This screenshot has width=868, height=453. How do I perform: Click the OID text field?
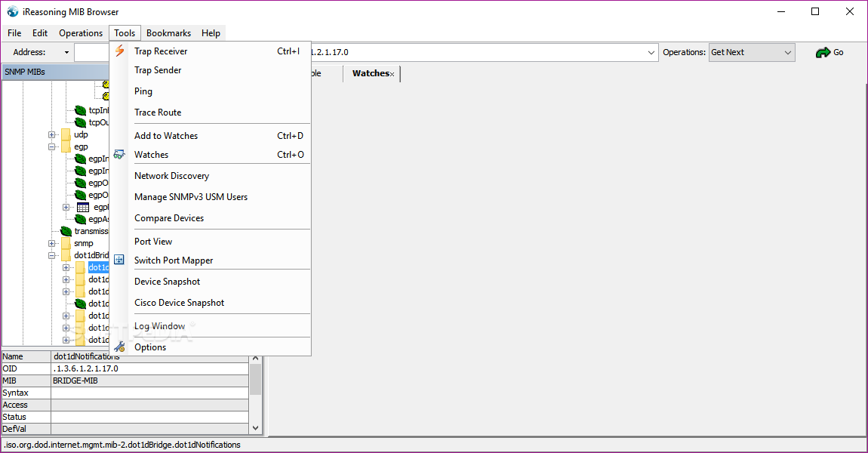click(478, 53)
